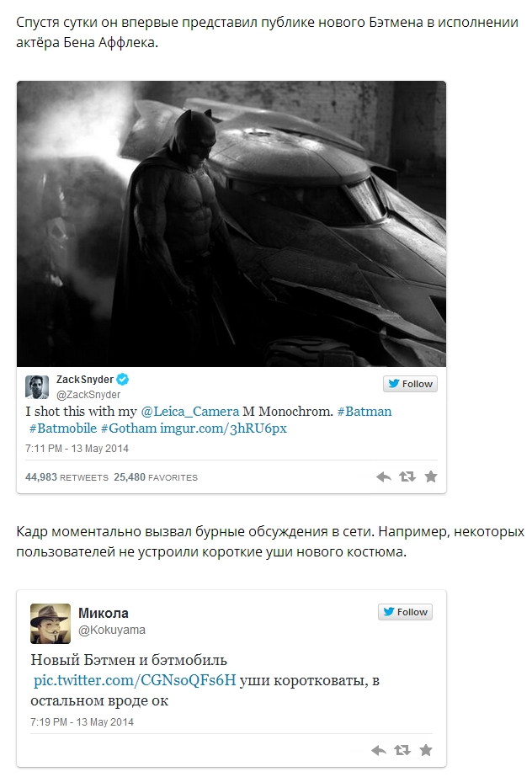Reply to Микола's tweet
Screen dimensions: 532x777
(379, 750)
